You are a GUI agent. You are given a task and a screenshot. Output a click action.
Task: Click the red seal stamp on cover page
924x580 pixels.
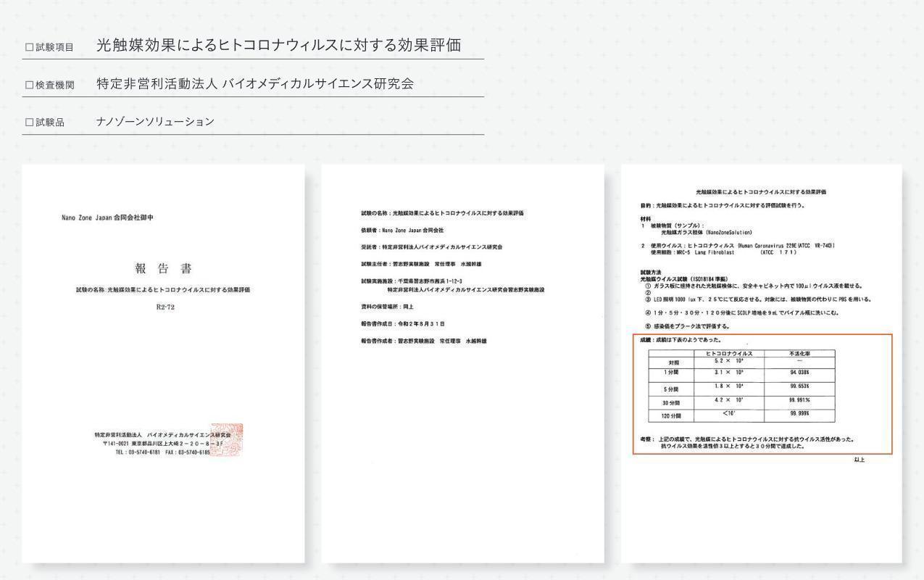pos(227,440)
